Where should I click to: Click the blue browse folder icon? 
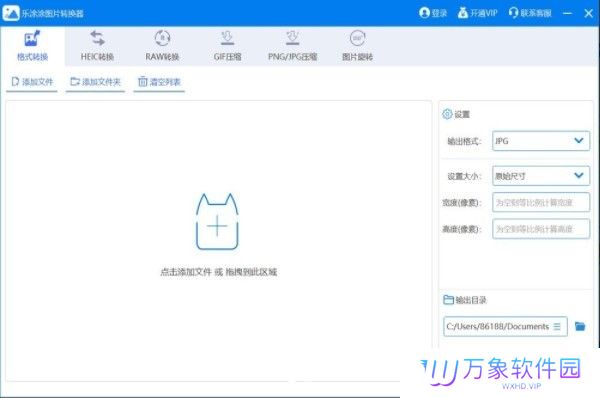coord(580,326)
